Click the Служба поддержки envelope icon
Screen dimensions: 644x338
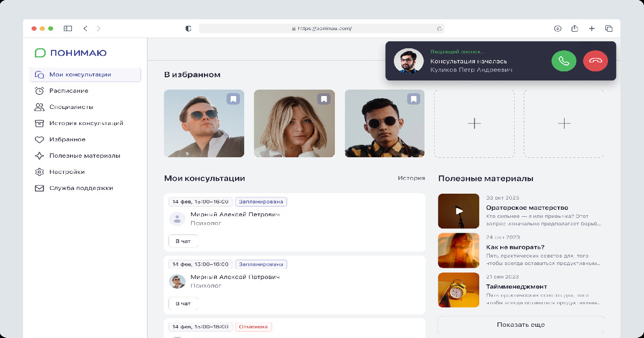pos(39,188)
